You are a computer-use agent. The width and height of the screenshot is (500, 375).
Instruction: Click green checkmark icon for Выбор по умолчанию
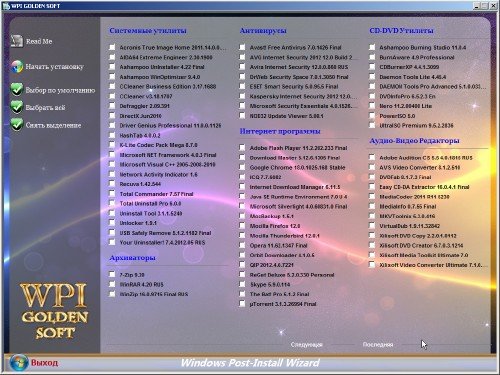(17, 89)
